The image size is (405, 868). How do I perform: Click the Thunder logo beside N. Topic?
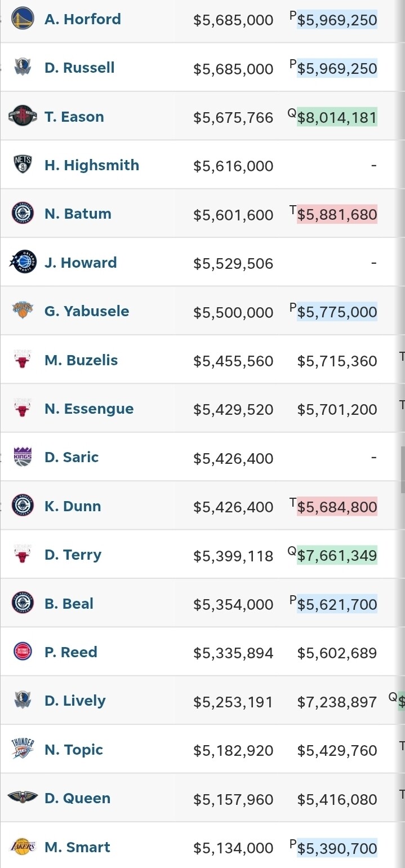click(23, 749)
